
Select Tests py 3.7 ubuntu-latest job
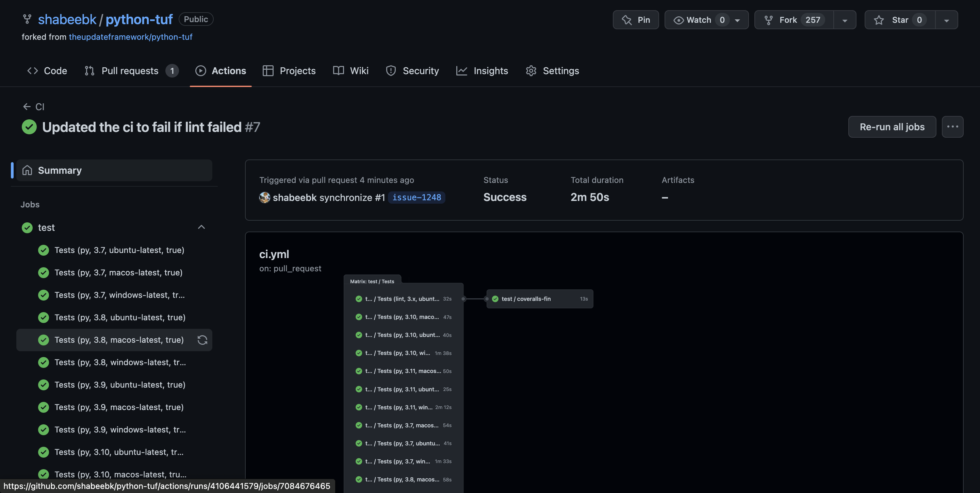(x=119, y=250)
